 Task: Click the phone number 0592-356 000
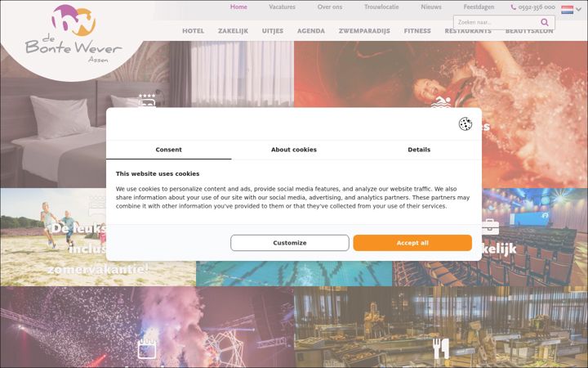click(537, 7)
